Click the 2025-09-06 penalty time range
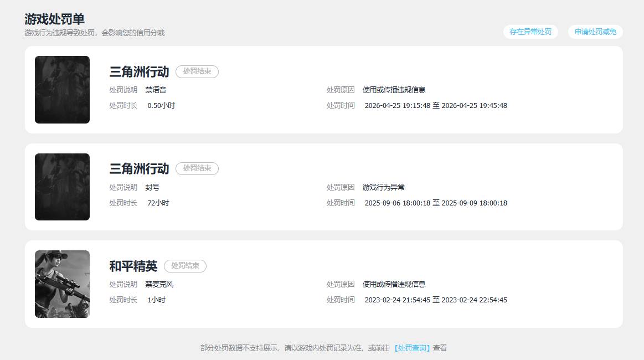This screenshot has width=644, height=360. pyautogui.click(x=436, y=203)
